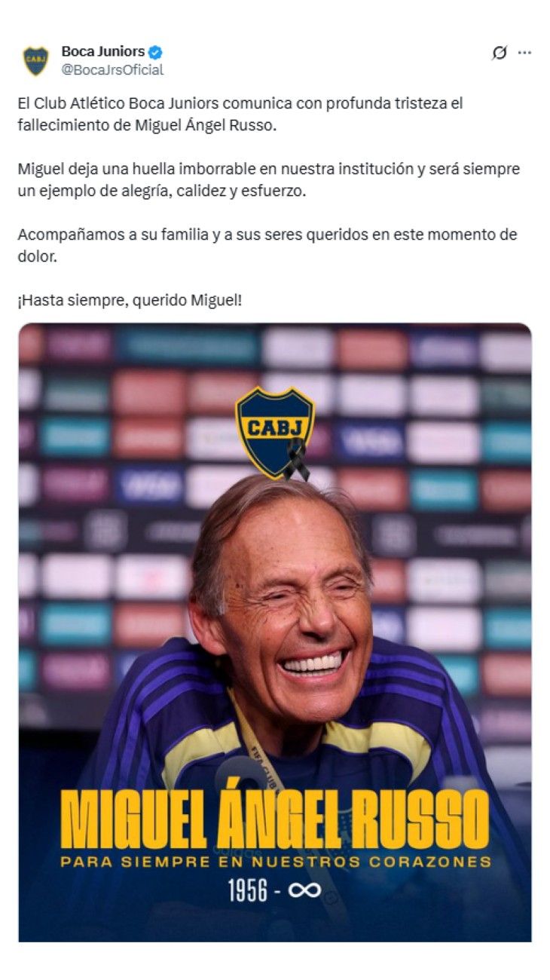The image size is (550, 980).
Task: Click the '¡Hasta siempre, querido Miguel!' line
Action: pyautogui.click(x=130, y=301)
